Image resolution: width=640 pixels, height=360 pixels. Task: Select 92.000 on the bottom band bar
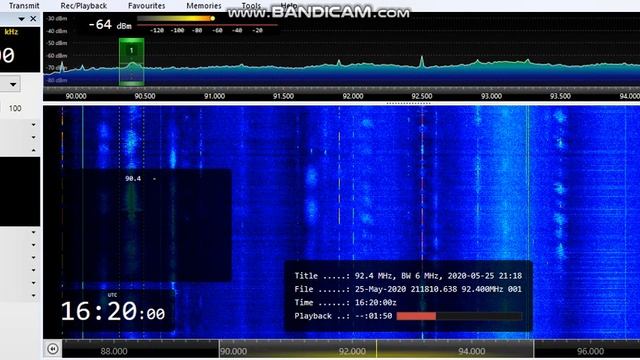[352, 351]
